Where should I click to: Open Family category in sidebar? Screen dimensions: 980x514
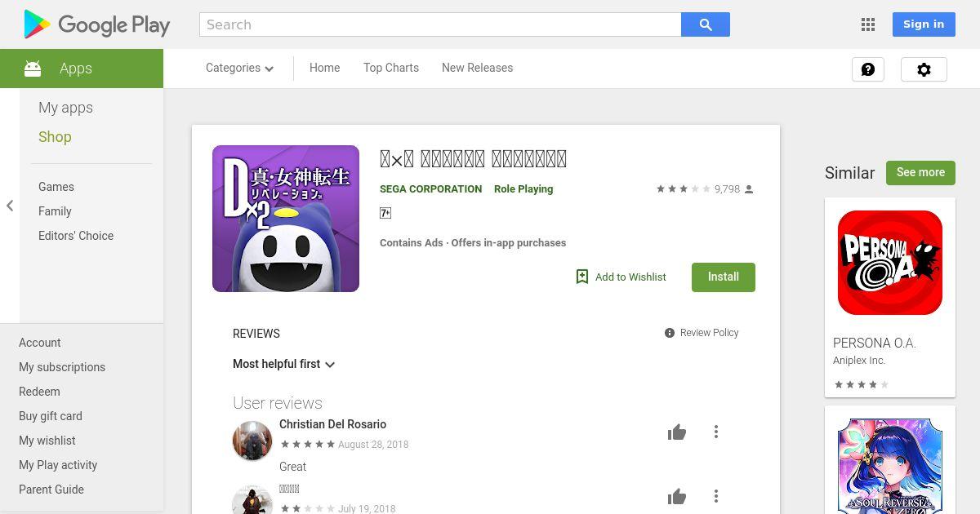coord(55,211)
